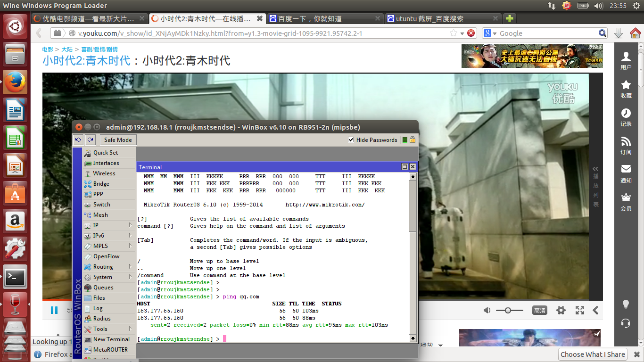Click Choose What I Share button
The width and height of the screenshot is (644, 362).
coord(593,354)
